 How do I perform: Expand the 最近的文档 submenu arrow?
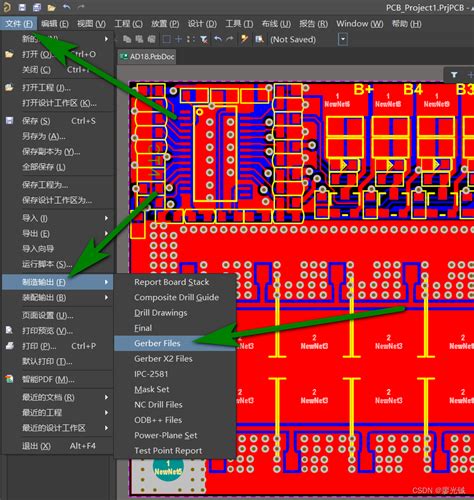(x=106, y=397)
